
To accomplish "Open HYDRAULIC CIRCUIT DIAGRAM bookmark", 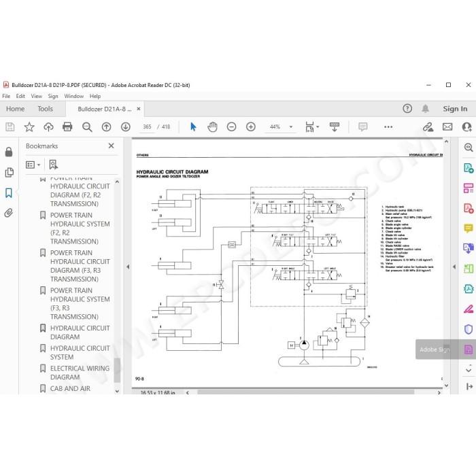I will [80, 333].
